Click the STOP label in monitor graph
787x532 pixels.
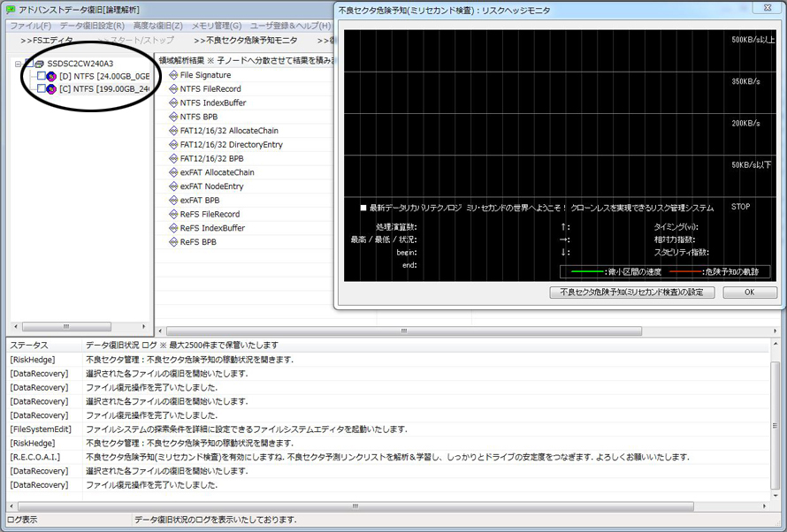[x=741, y=207]
